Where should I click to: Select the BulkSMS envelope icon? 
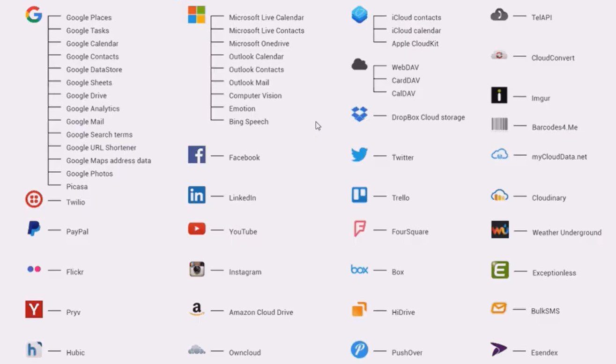499,308
